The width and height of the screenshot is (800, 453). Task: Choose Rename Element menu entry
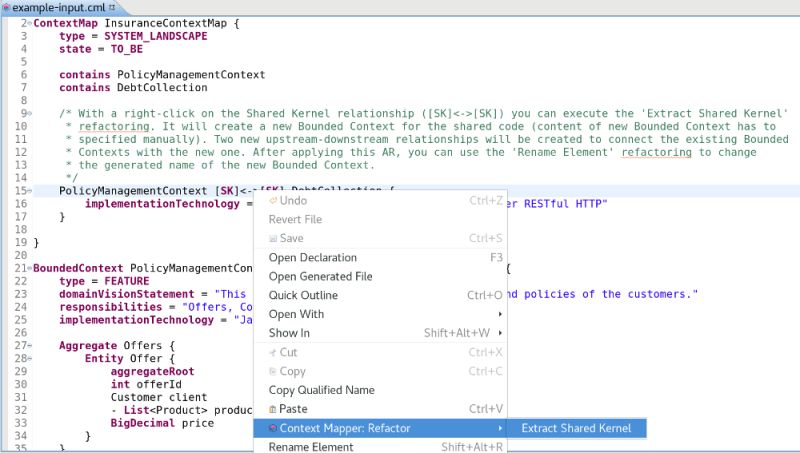[311, 447]
